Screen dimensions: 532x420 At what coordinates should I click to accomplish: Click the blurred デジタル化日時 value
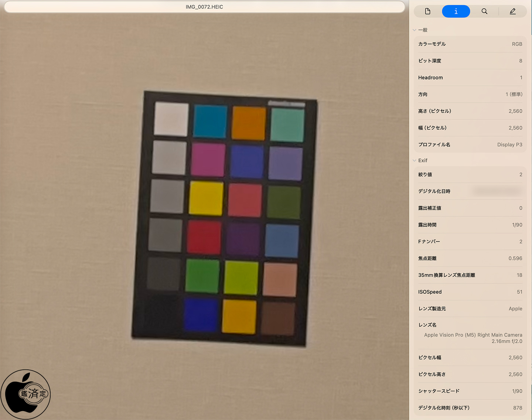(x=497, y=191)
